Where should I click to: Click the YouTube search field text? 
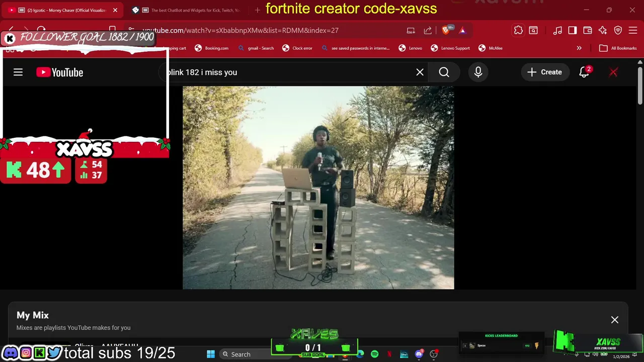pos(202,72)
